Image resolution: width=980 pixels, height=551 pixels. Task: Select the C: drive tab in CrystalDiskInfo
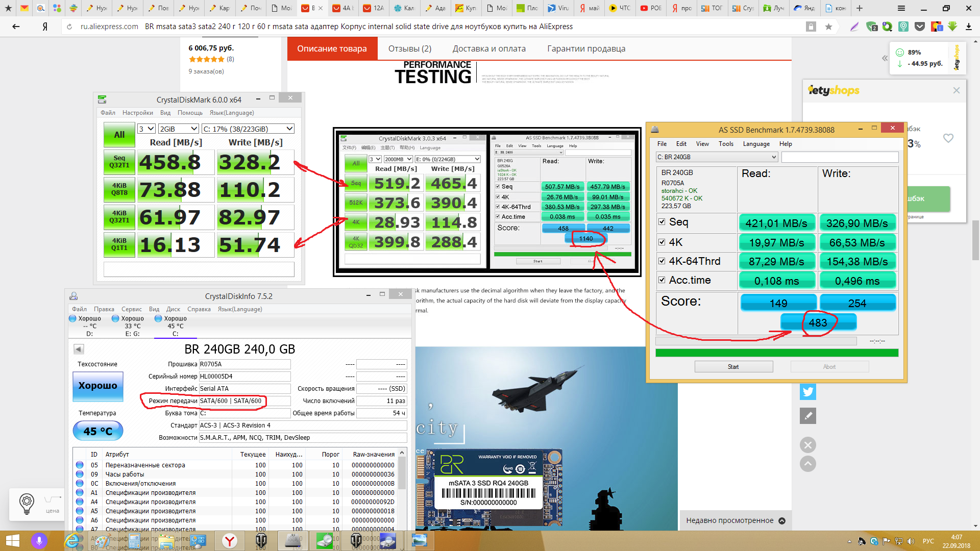click(x=175, y=327)
